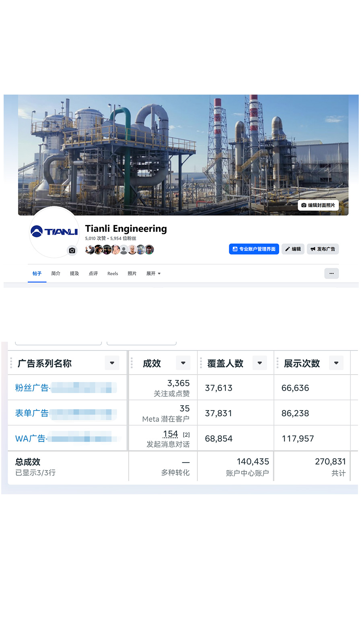Click the 专业账户管理界面 button
This screenshot has width=362, height=644.
(x=254, y=249)
